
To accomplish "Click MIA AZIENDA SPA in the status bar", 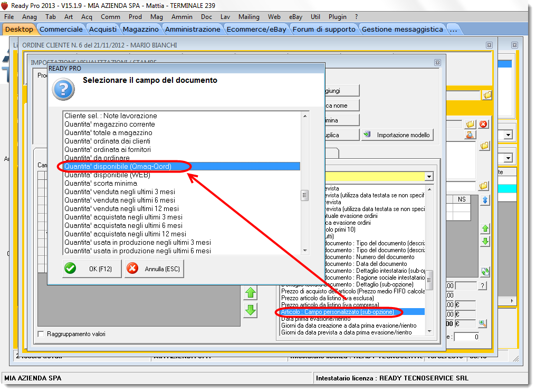I will pos(33,378).
